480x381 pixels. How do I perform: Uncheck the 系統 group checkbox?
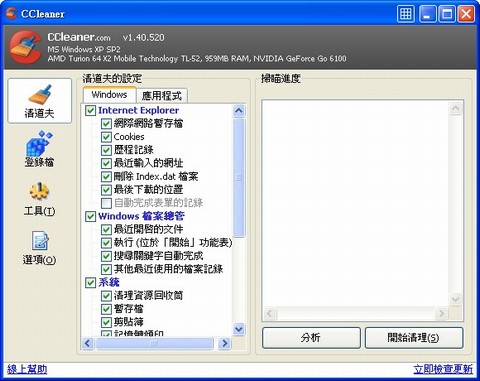point(90,282)
